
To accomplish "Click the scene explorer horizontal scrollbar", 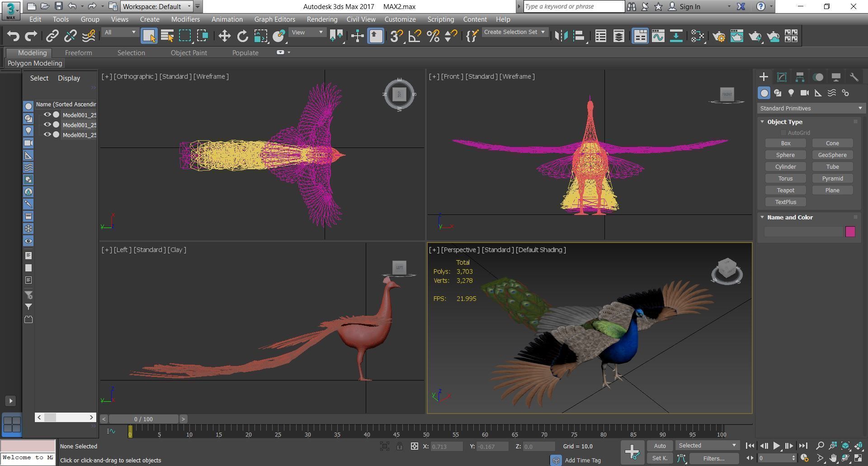I will 66,417.
